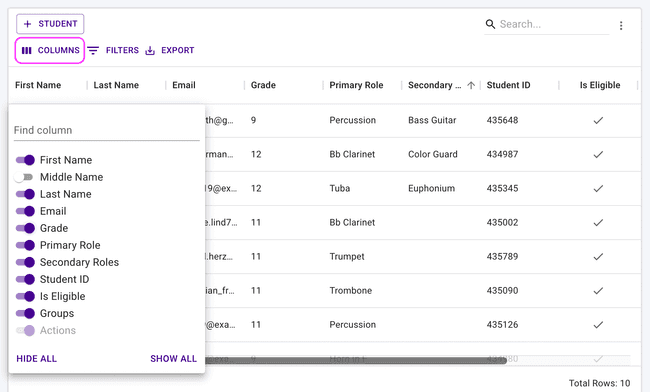650x392 pixels.
Task: Click eligibility checkmark in row 435648
Action: click(x=598, y=121)
